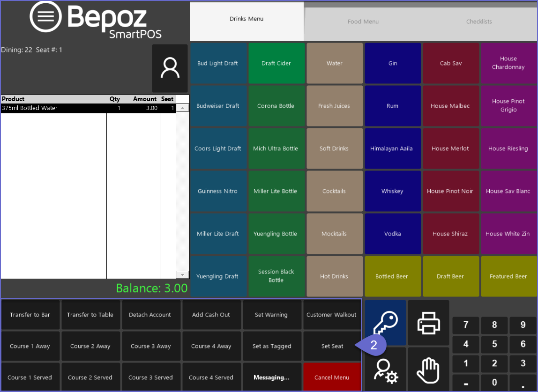Switch to the Food Menu tab

coord(363,22)
